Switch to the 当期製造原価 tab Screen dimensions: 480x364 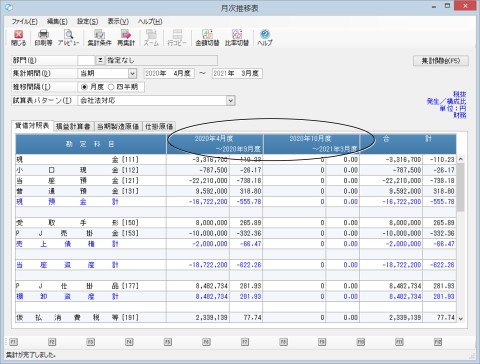[x=118, y=126]
